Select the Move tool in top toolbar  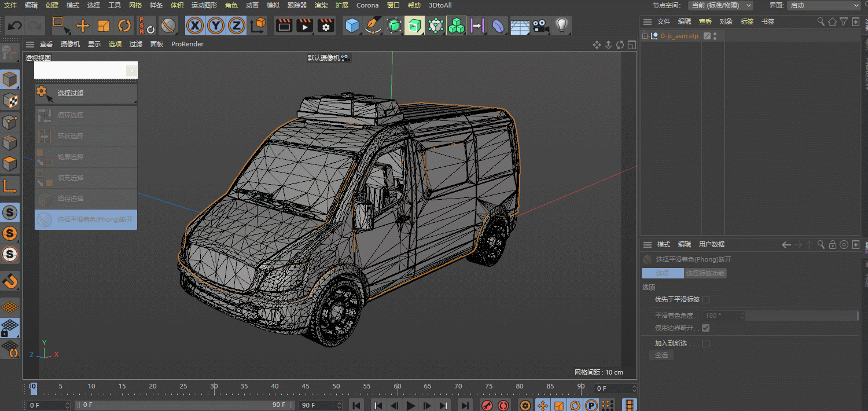(83, 25)
